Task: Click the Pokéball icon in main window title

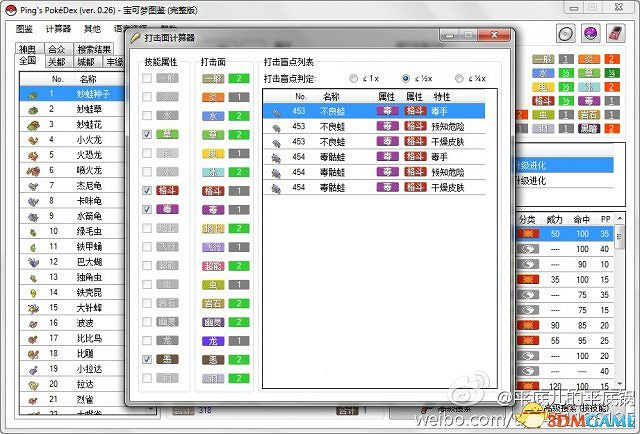Action: pos(11,10)
